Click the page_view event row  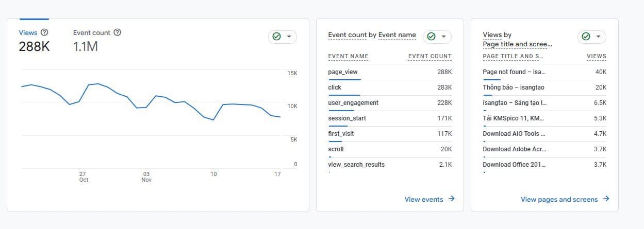pos(390,72)
